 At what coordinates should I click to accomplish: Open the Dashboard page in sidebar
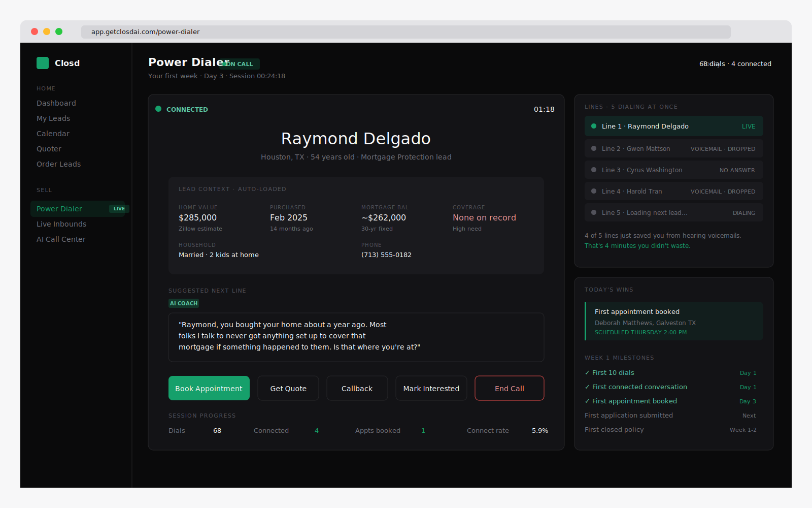(x=56, y=103)
